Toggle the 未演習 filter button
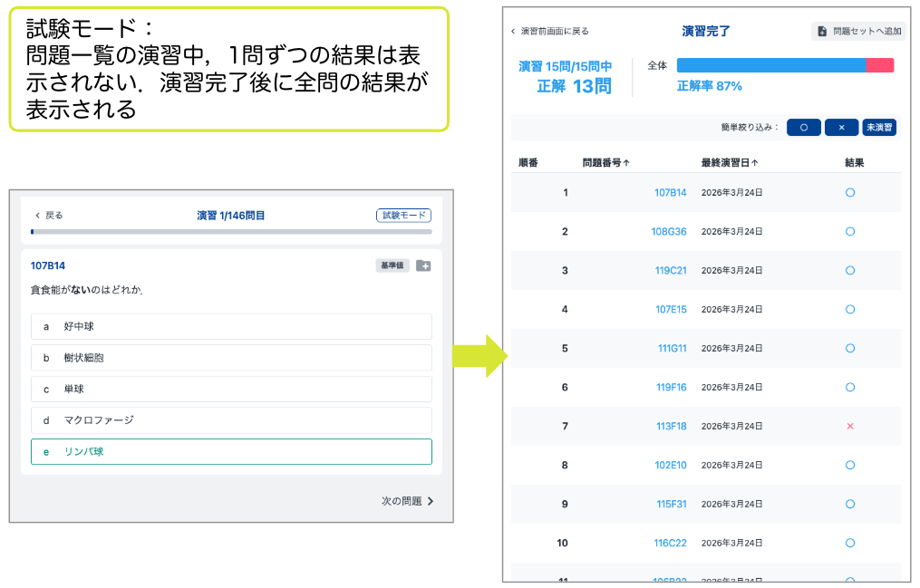This screenshot has width=920, height=588. pyautogui.click(x=878, y=128)
